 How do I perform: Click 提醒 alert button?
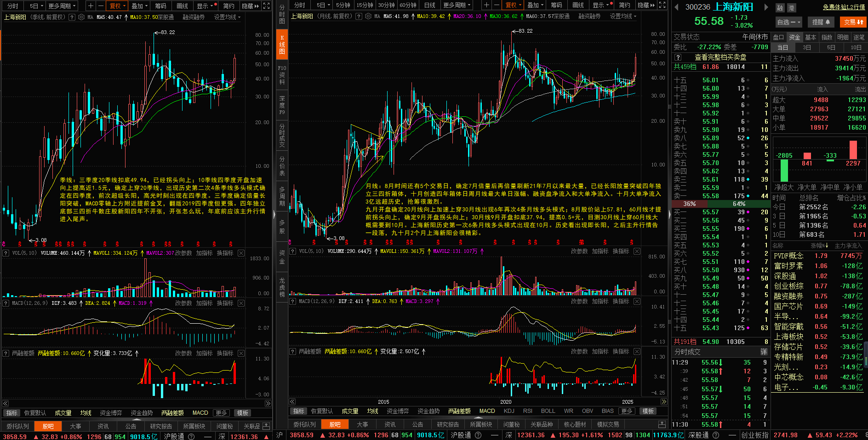(x=821, y=22)
